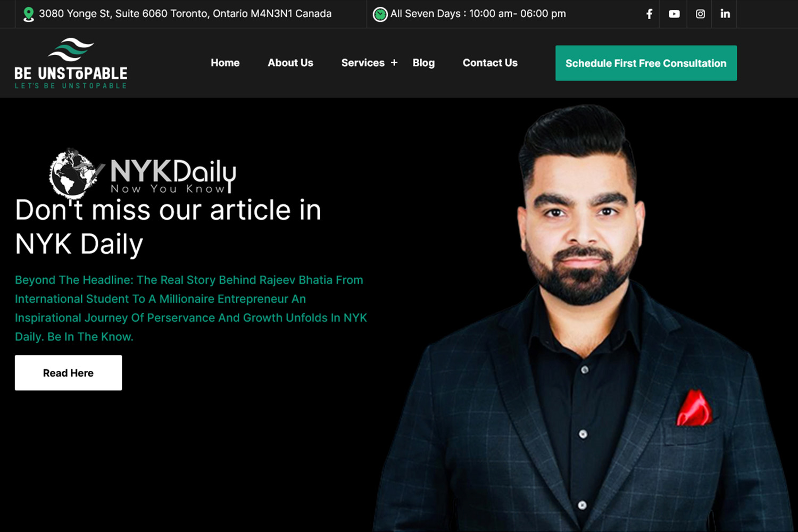Viewport: 798px width, 532px height.
Task: Click the Be Unstoppable logo
Action: coord(71,63)
